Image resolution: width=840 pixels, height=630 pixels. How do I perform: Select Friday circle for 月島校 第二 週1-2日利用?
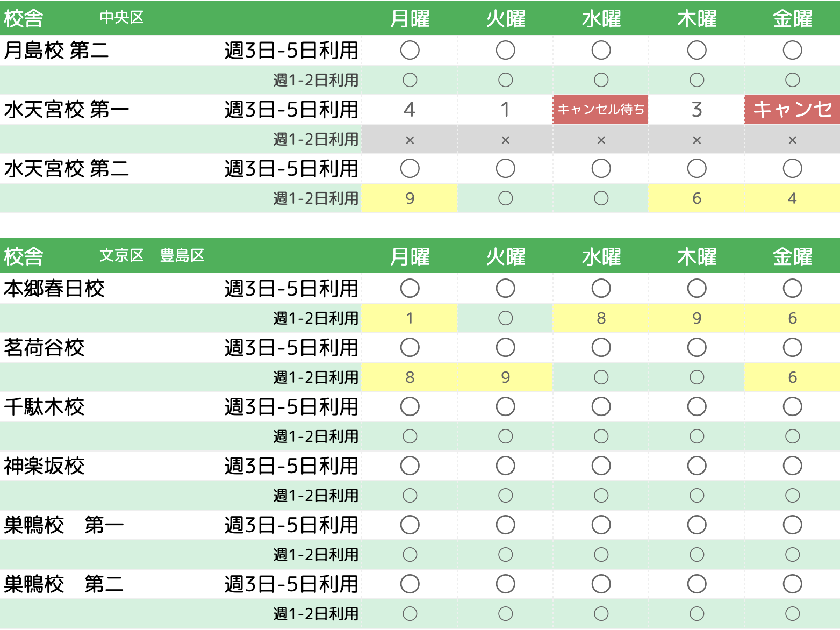click(792, 80)
